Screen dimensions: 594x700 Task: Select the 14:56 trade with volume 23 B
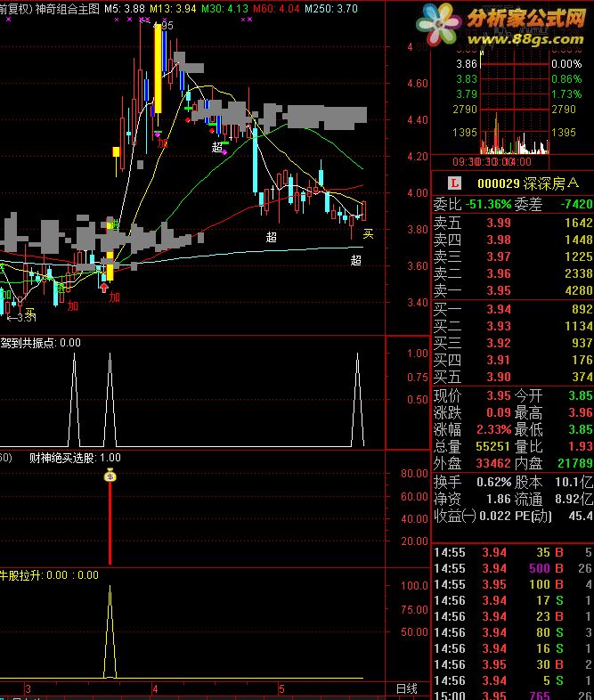point(513,617)
